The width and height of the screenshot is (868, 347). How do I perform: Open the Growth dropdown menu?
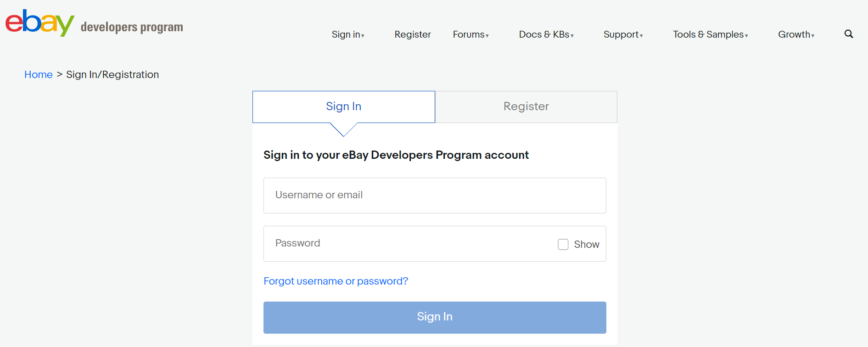click(796, 34)
